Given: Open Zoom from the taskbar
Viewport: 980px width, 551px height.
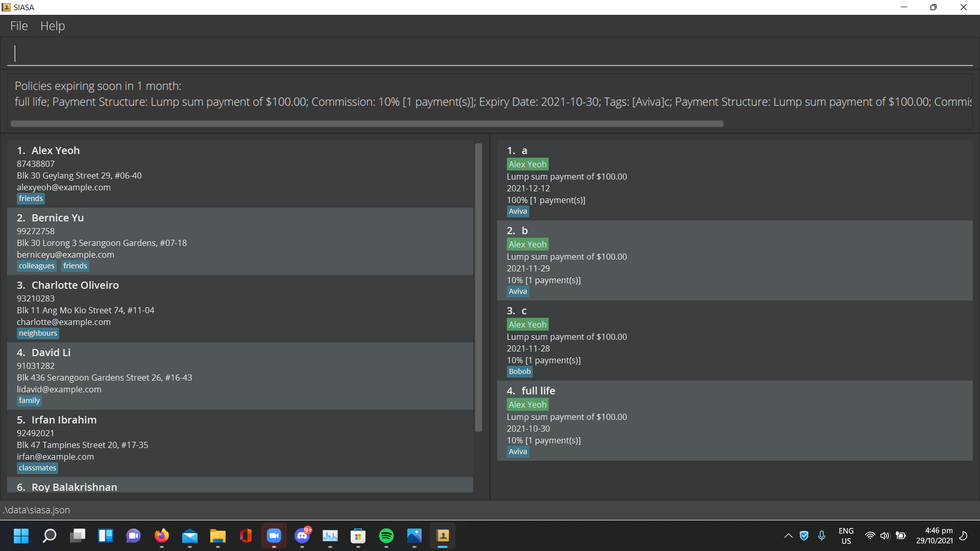Looking at the screenshot, I should (x=274, y=536).
